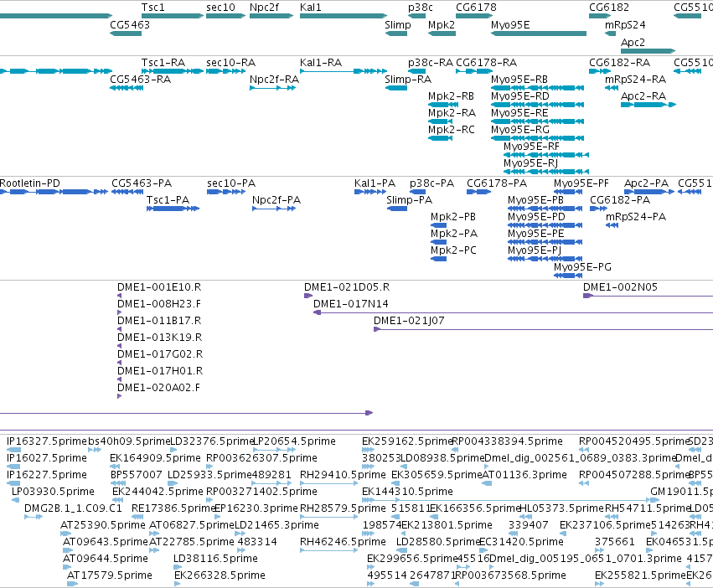
Task: Select the CG5463 gene label
Action: (x=130, y=25)
